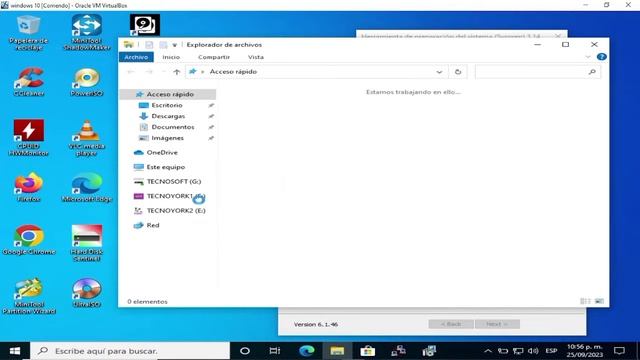Click the Windows Start button

[15, 351]
